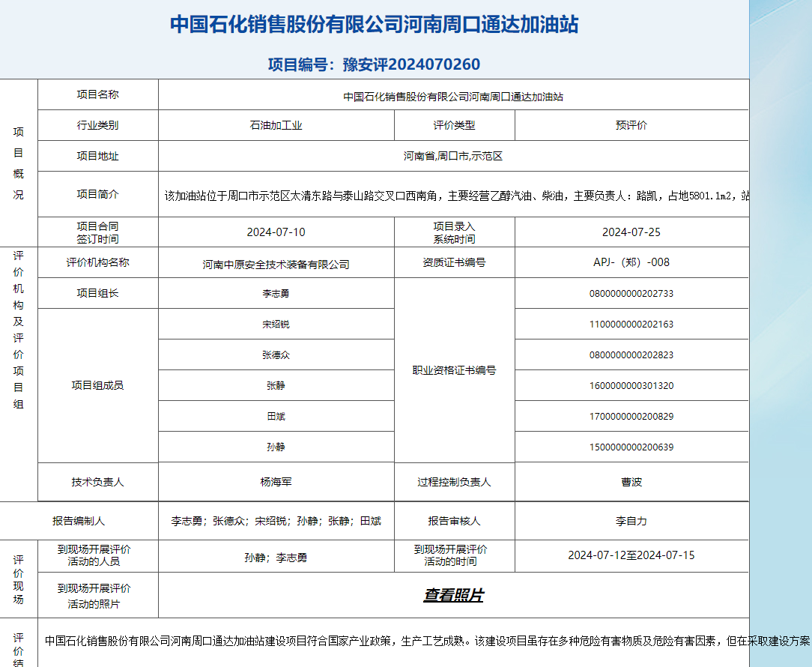Click certificate number 1600000000301320
This screenshot has height=667, width=812.
(x=631, y=385)
